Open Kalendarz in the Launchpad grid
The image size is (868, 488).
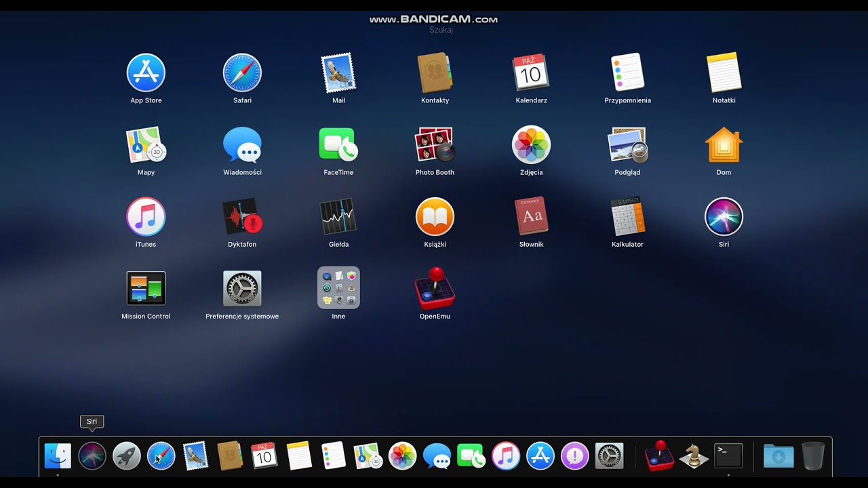[531, 73]
